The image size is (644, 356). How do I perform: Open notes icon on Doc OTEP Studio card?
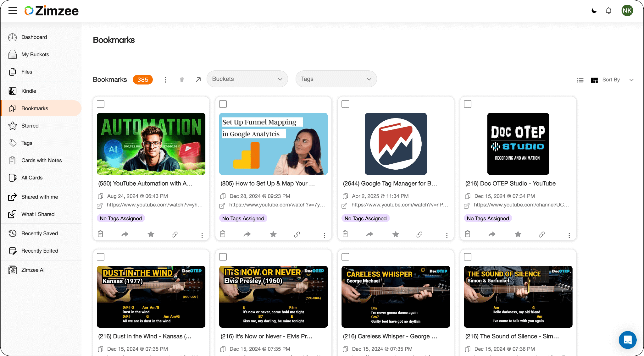click(468, 234)
